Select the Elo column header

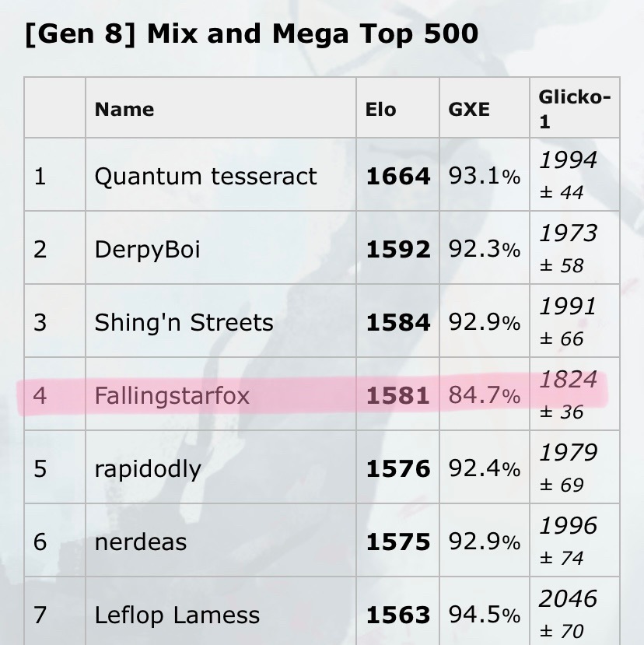coord(381,110)
